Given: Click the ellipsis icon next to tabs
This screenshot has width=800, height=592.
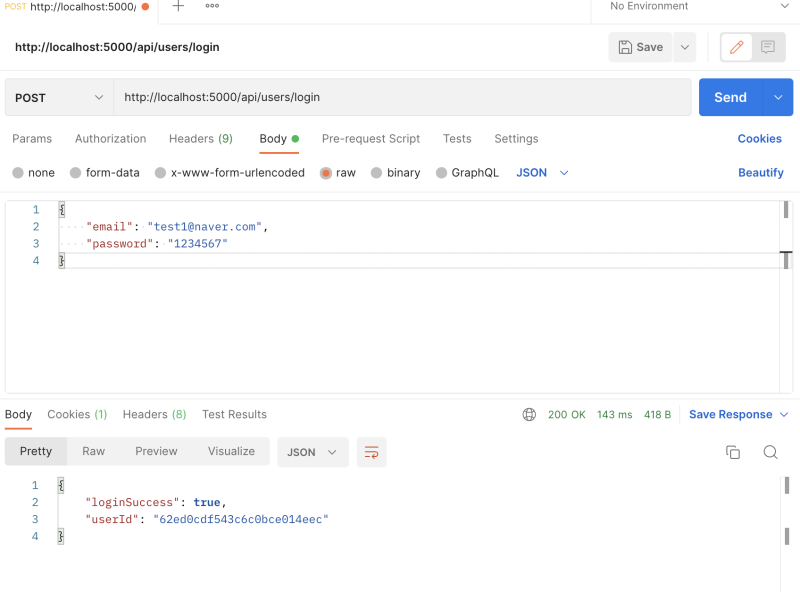Looking at the screenshot, I should pyautogui.click(x=210, y=7).
